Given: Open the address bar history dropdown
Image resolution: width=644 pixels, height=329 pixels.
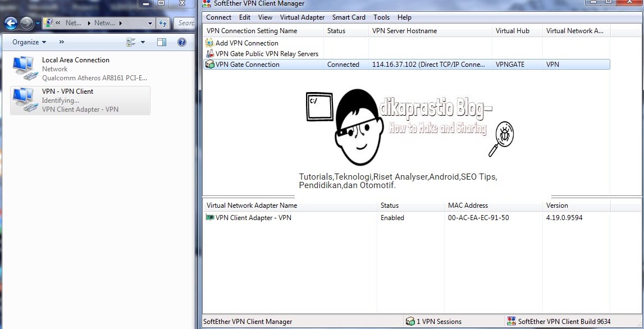Looking at the screenshot, I should (150, 23).
